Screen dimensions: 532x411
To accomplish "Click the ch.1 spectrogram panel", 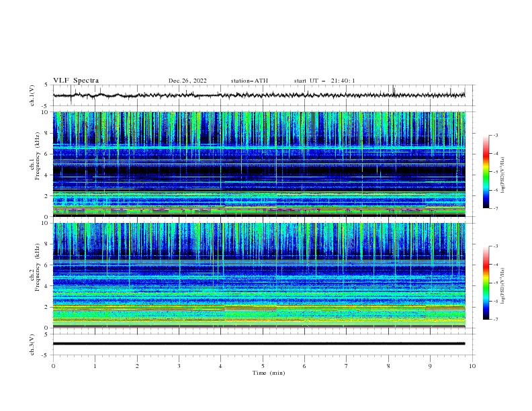I will pos(259,164).
